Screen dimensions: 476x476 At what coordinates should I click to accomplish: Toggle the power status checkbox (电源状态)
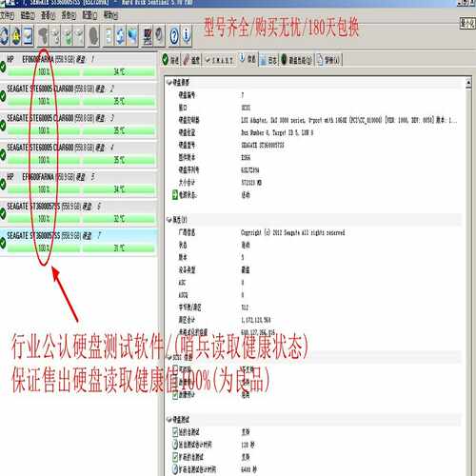point(175,194)
